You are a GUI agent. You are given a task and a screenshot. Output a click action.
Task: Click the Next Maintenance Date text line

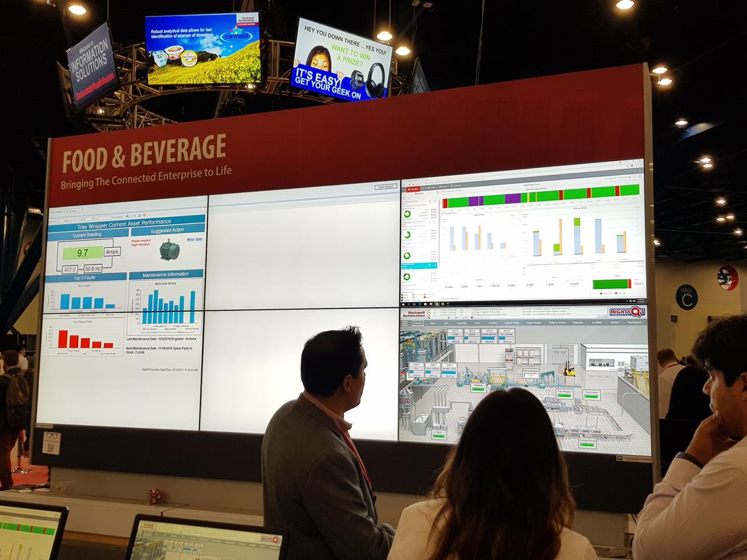click(x=160, y=351)
